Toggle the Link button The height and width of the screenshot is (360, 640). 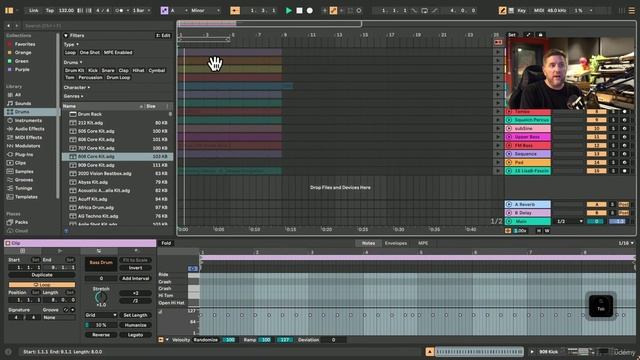pyautogui.click(x=33, y=11)
